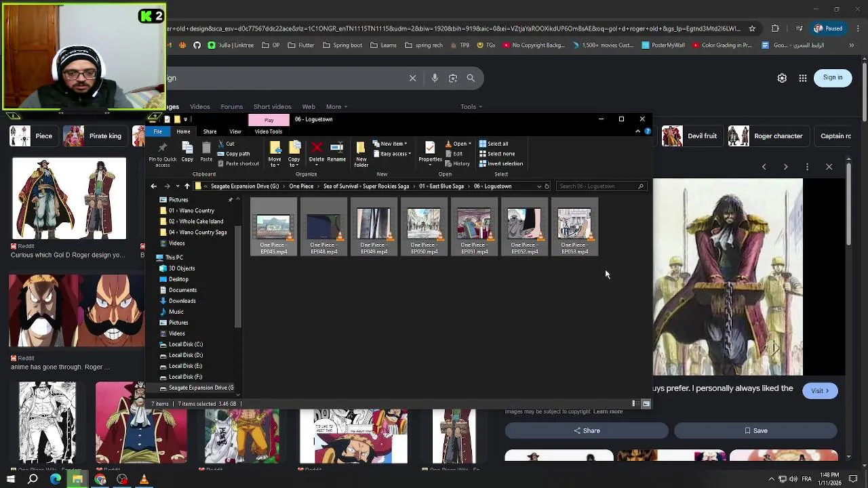Click Select all in the ribbon
Image resolution: width=868 pixels, height=488 pixels.
point(494,144)
